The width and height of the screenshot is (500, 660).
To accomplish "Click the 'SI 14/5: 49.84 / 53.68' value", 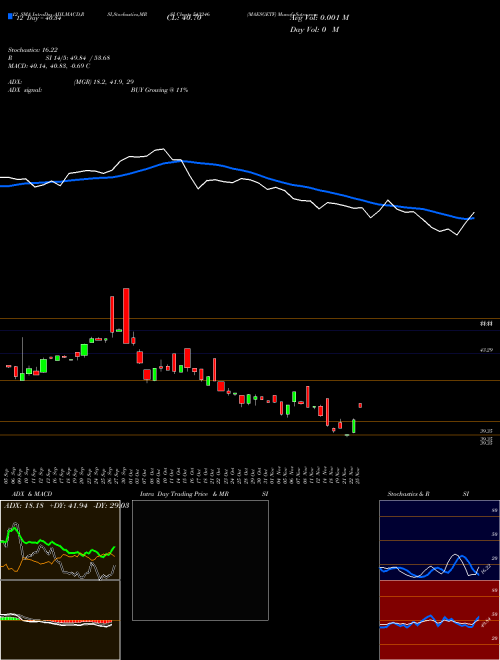I will click(x=78, y=58).
